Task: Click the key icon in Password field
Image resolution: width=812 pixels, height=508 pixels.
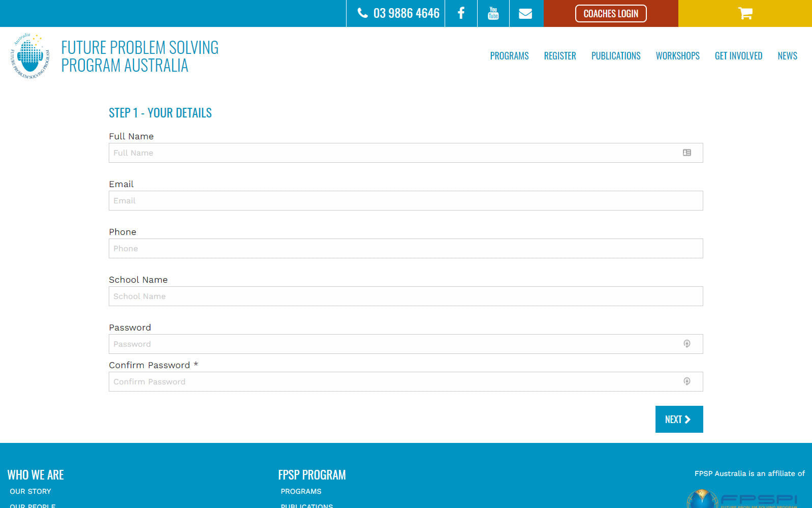Action: (687, 344)
